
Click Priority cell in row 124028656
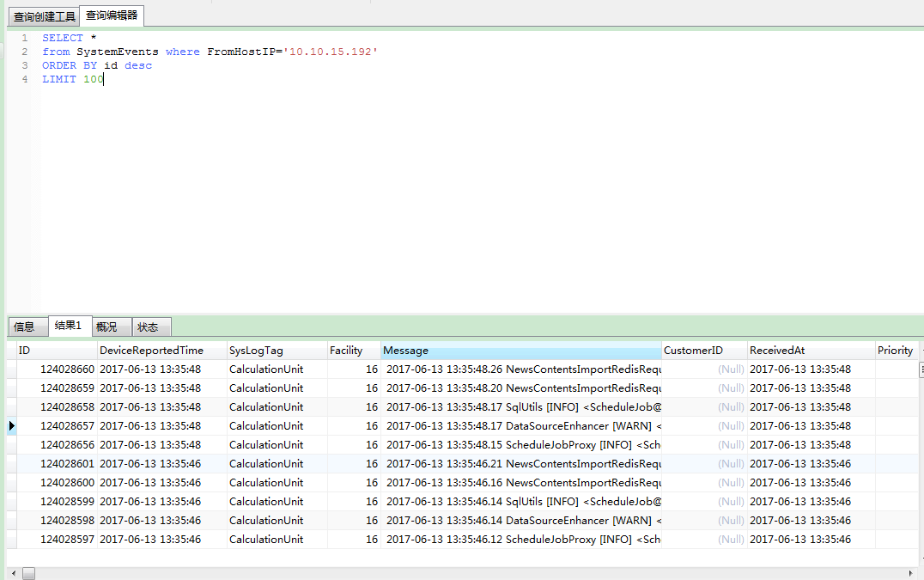(x=897, y=444)
